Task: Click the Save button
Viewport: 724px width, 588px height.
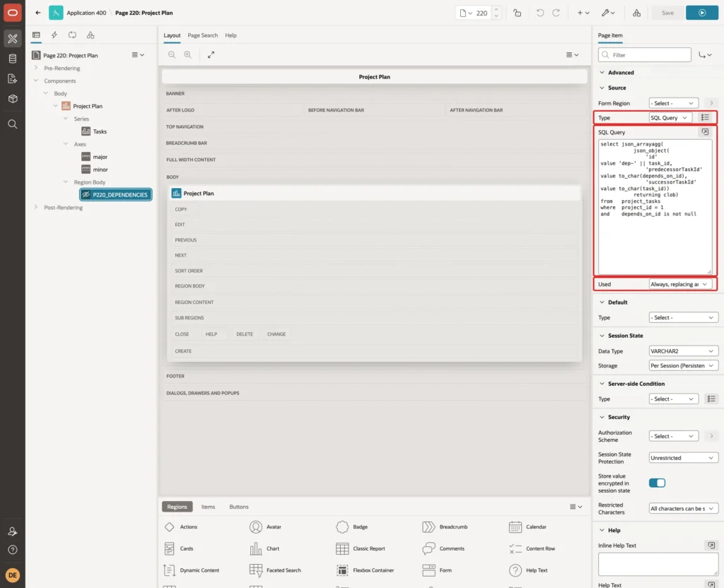Action: [667, 13]
